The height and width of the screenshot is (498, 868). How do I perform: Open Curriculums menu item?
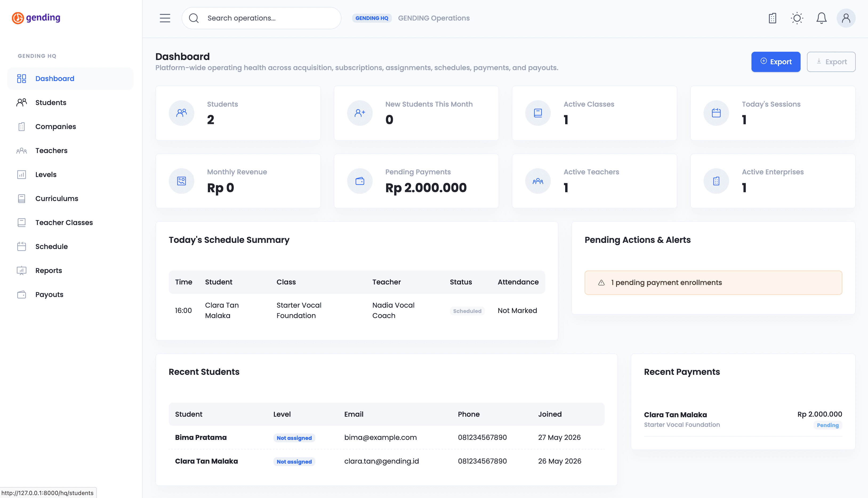[70, 198]
